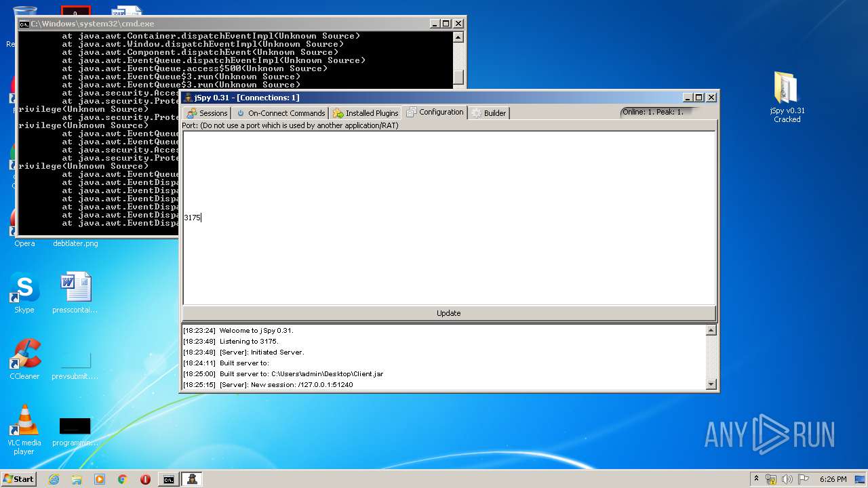This screenshot has width=868, height=488.
Task: Select the Configuration tab
Action: [435, 112]
